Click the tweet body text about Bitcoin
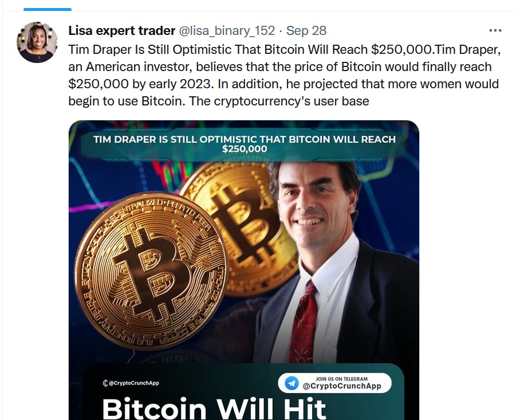This screenshot has height=420, width=516. click(285, 76)
